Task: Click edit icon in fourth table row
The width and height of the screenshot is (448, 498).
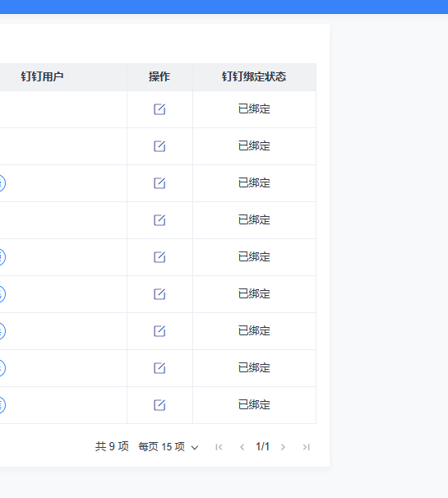Action: pyautogui.click(x=159, y=219)
